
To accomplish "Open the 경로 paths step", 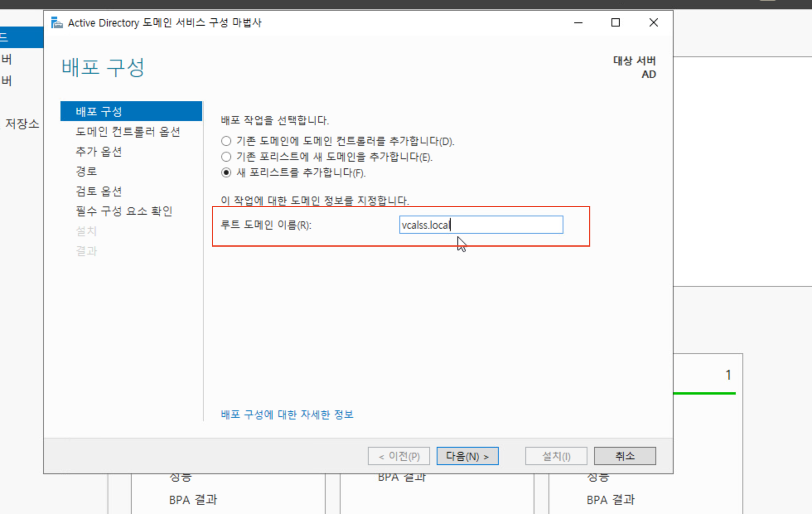I will 86,171.
